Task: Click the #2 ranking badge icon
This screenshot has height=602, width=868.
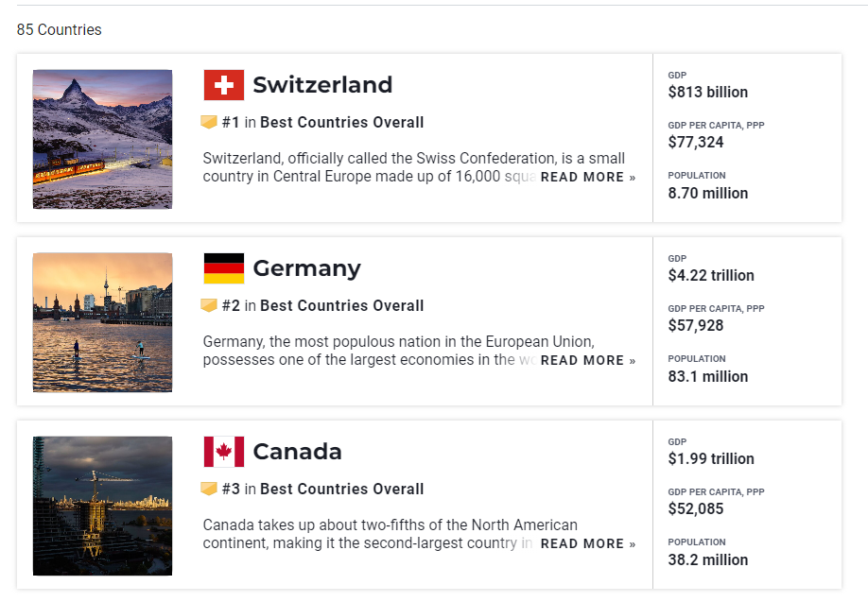Action: click(x=209, y=305)
